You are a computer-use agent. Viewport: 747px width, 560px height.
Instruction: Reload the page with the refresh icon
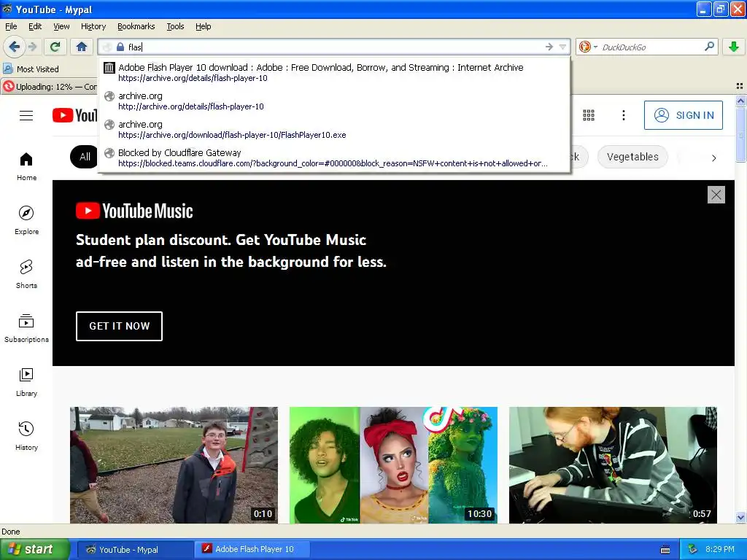[55, 47]
